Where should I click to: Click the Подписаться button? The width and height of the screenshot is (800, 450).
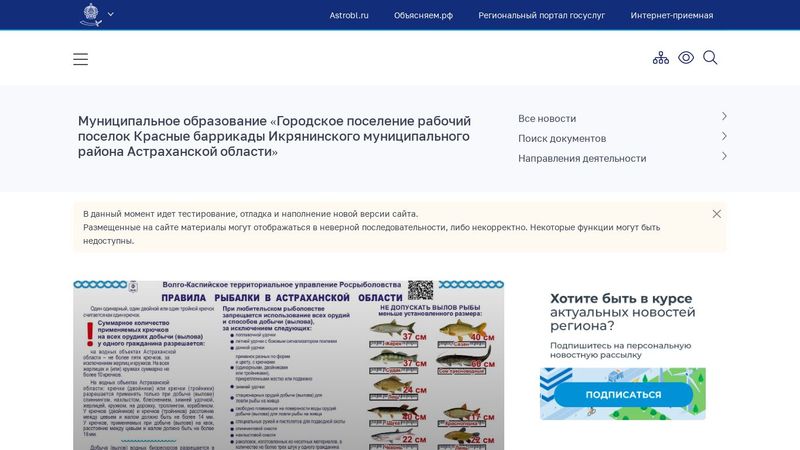pos(623,394)
